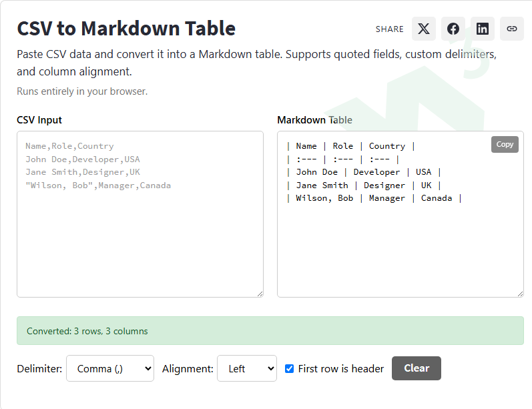Click the 'CSV Input' label

[39, 120]
